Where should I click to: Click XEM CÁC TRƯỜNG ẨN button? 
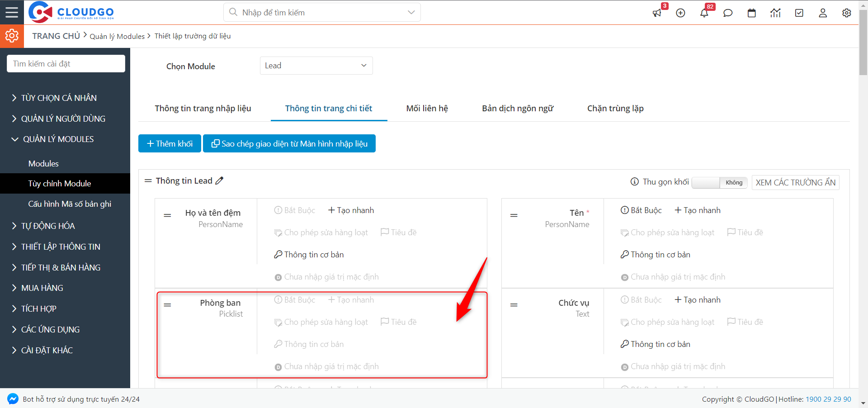(795, 183)
